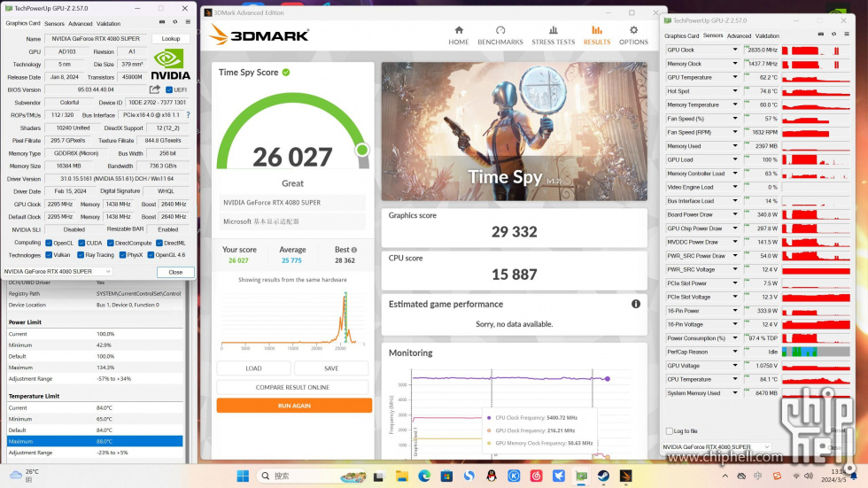Open the Board Power Draw sensor dropdown arrow
This screenshot has height=488, width=868.
click(x=735, y=214)
